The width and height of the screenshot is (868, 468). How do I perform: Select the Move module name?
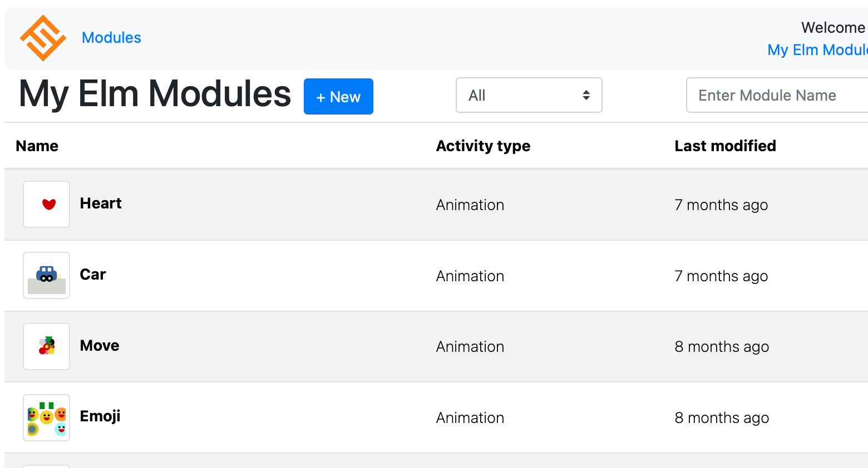coord(100,346)
